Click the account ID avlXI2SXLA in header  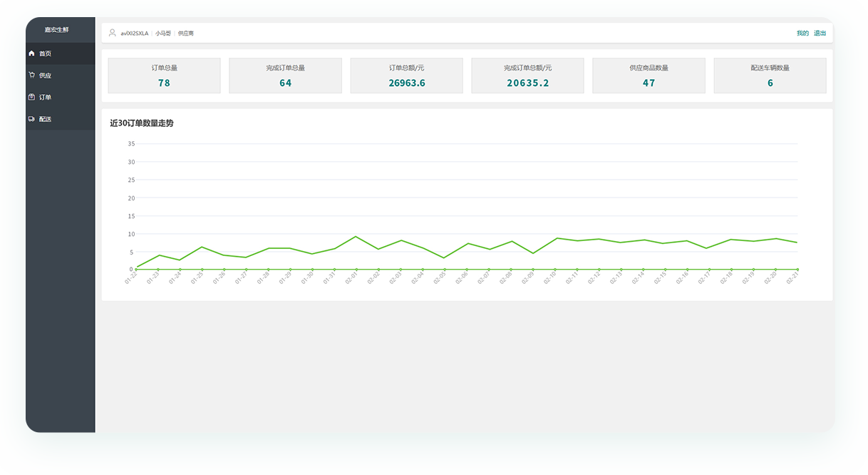[135, 34]
